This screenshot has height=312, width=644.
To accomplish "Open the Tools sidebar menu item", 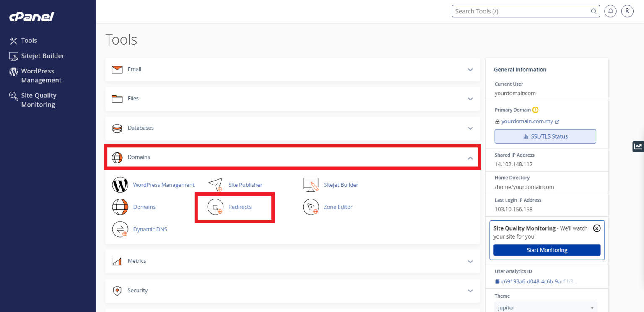I will coord(29,40).
